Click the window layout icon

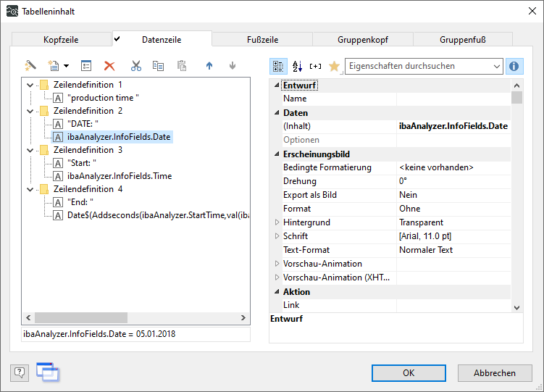[x=48, y=372]
